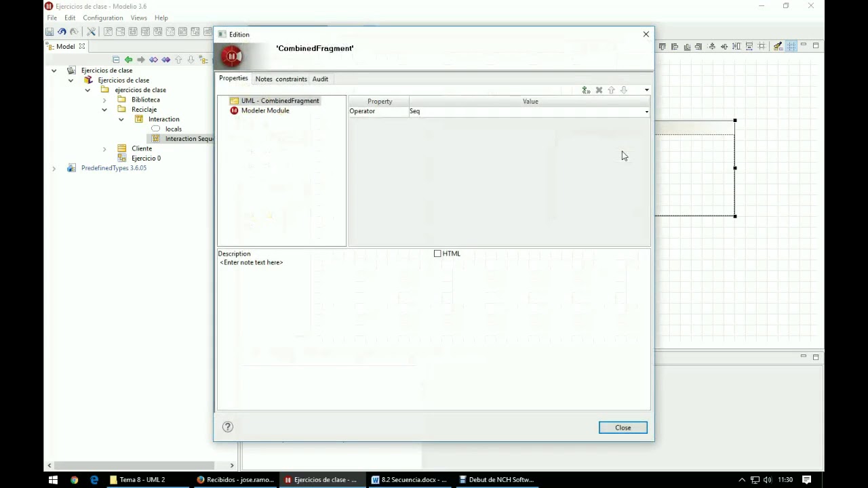
Task: Select the Model panel tab
Action: pyautogui.click(x=66, y=46)
